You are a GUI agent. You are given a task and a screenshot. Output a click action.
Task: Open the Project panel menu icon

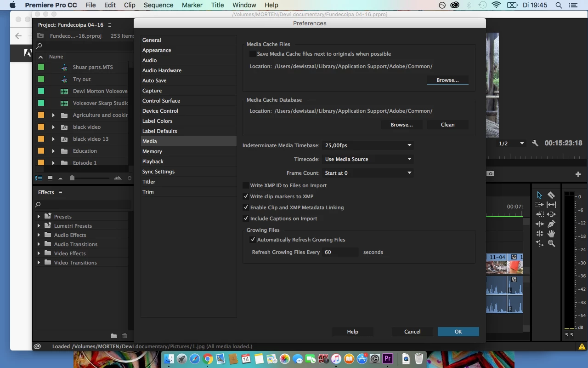tap(109, 25)
